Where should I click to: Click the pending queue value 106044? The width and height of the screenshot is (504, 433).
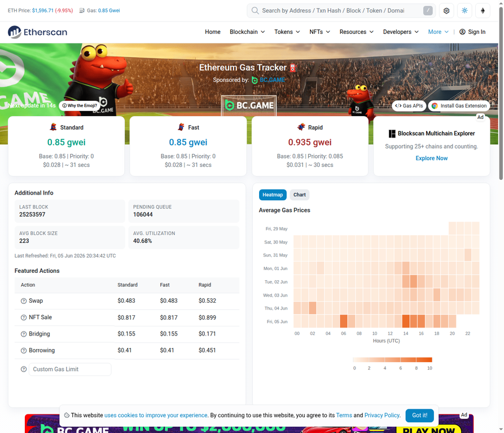[x=143, y=214]
